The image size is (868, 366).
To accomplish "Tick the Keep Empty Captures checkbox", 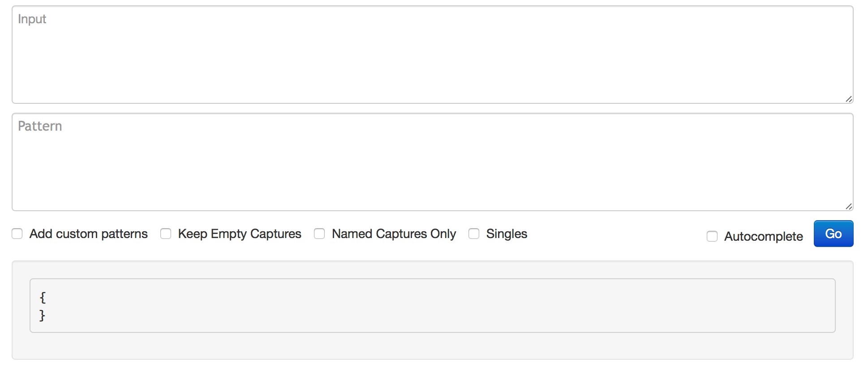I will click(166, 234).
